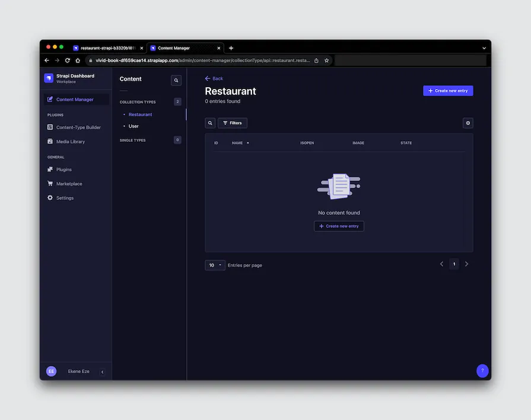Click the Back link above Restaurant
The image size is (531, 420).
point(214,78)
